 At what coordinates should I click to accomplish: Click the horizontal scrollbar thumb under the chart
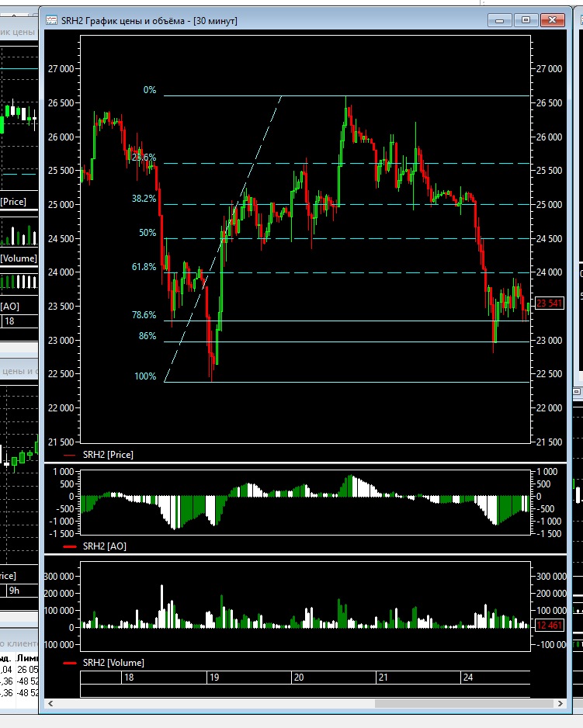click(464, 704)
